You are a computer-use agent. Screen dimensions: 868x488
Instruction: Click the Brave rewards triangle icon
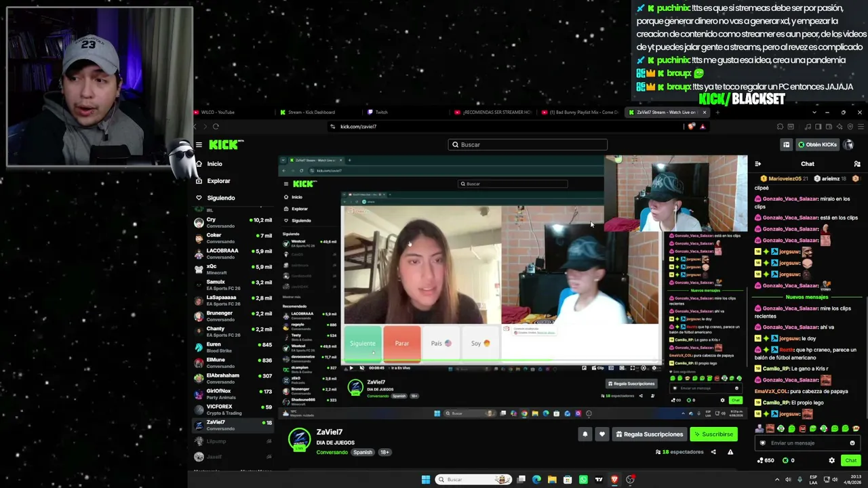pos(703,127)
